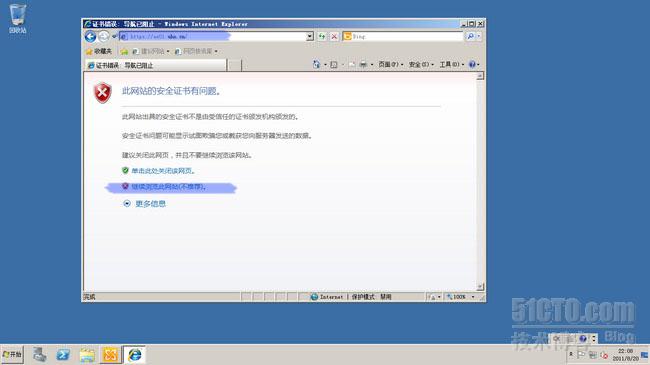Image resolution: width=650 pixels, height=365 pixels.
Task: Open Windows Explorer from the taskbar
Action: click(x=87, y=355)
